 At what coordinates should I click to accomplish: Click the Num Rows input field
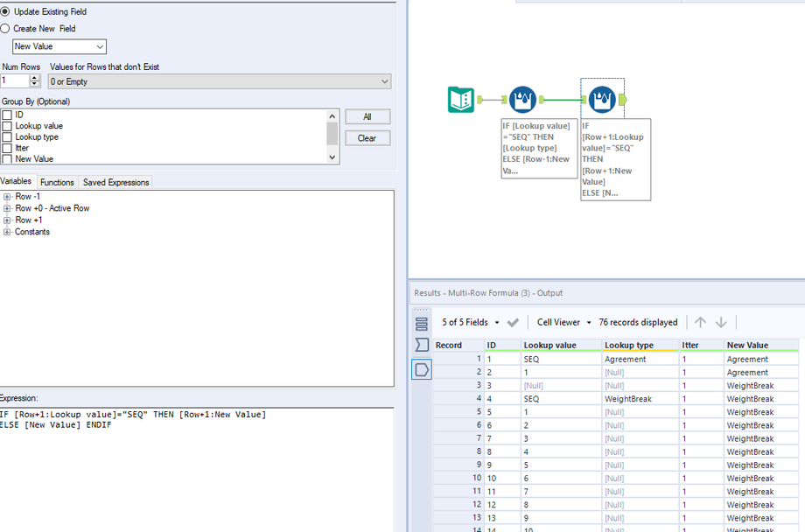tap(15, 81)
